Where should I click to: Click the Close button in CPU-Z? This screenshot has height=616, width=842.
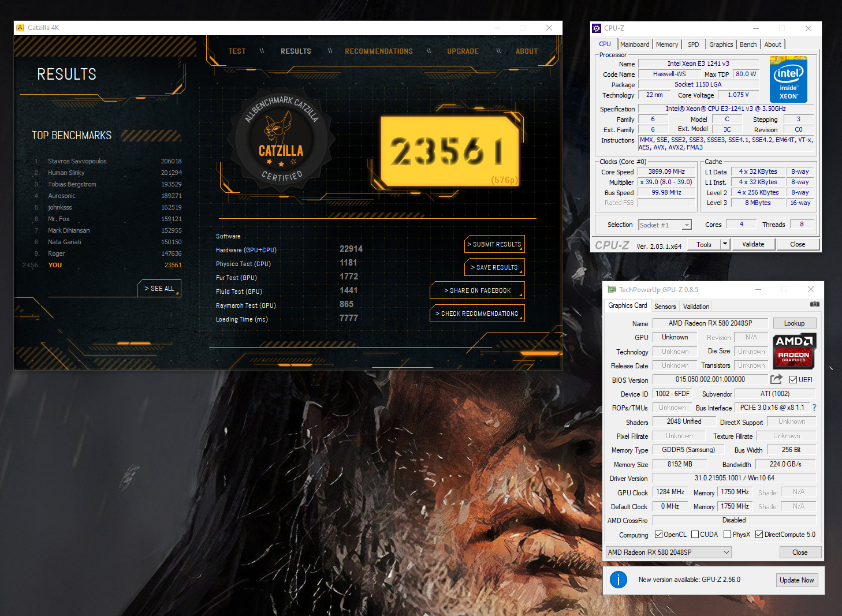pyautogui.click(x=798, y=244)
